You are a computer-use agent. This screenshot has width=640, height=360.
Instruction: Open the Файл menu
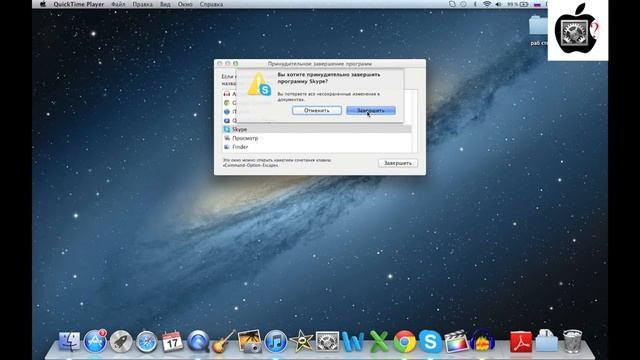[118, 4]
